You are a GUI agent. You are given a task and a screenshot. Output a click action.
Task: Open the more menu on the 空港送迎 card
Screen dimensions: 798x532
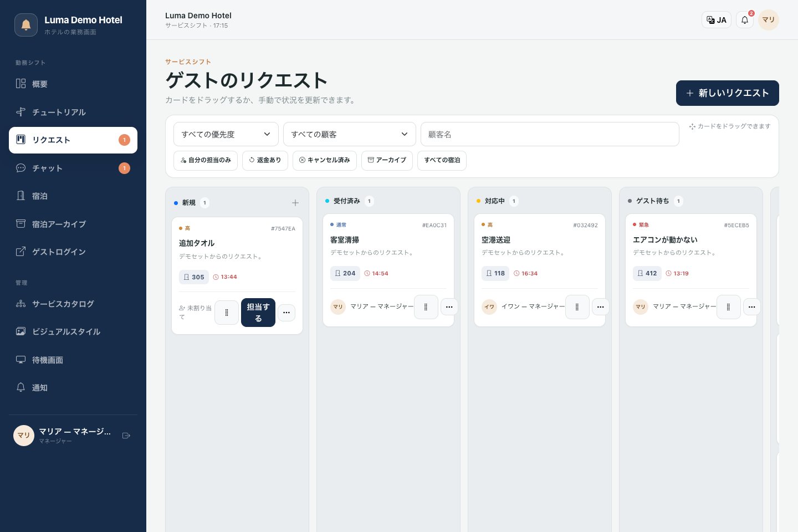[x=601, y=307]
